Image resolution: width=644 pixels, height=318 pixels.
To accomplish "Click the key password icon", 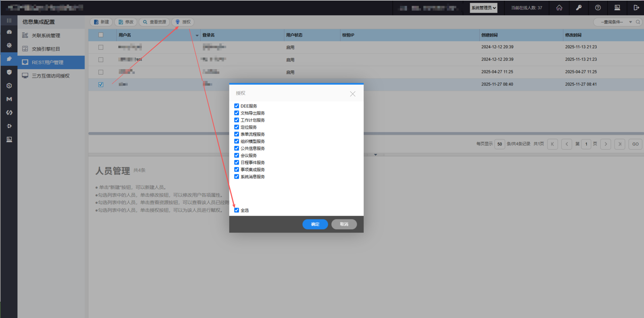I will click(x=578, y=8).
